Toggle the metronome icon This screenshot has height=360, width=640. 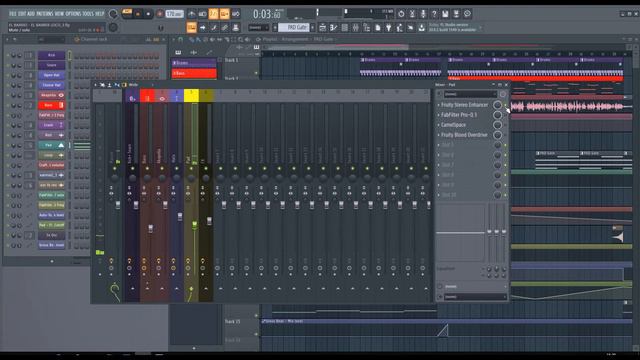point(191,14)
